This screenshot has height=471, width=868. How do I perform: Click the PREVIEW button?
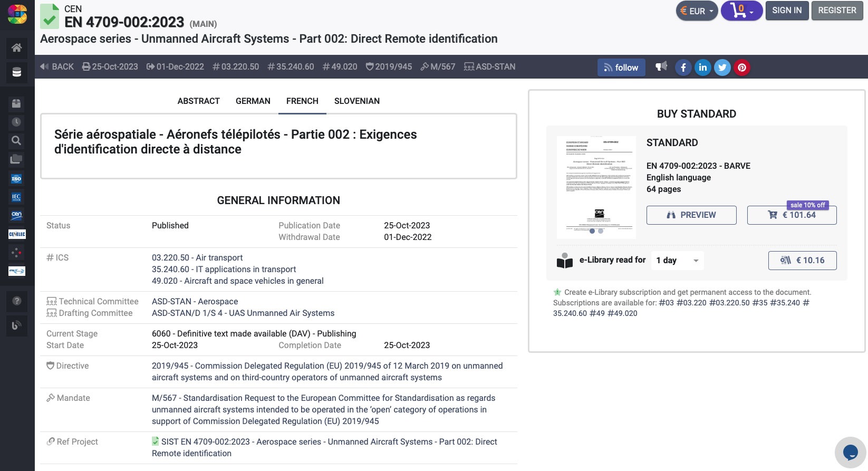click(x=691, y=215)
